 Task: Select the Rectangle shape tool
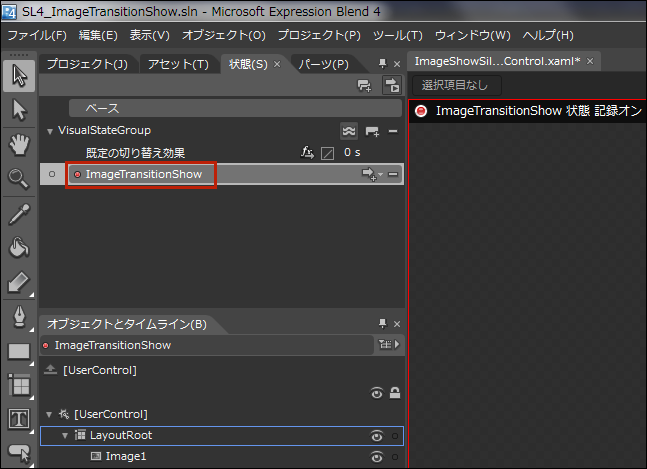pos(19,352)
